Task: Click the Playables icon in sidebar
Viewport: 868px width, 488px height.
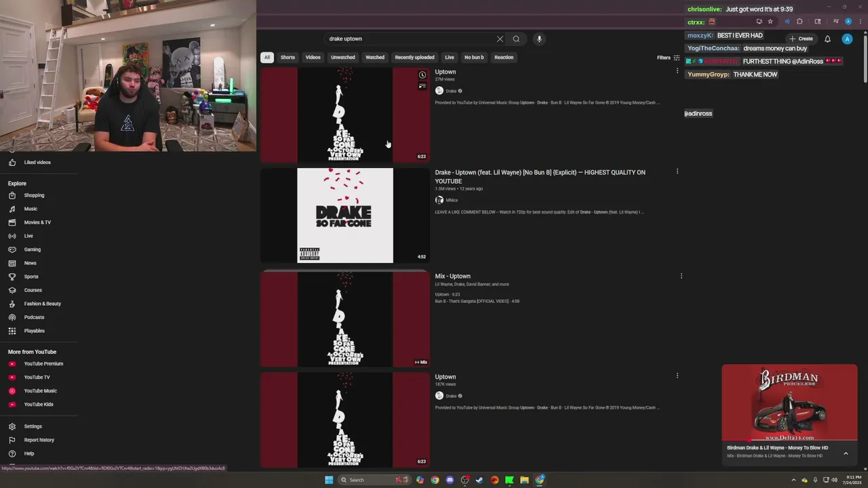Action: pyautogui.click(x=12, y=331)
